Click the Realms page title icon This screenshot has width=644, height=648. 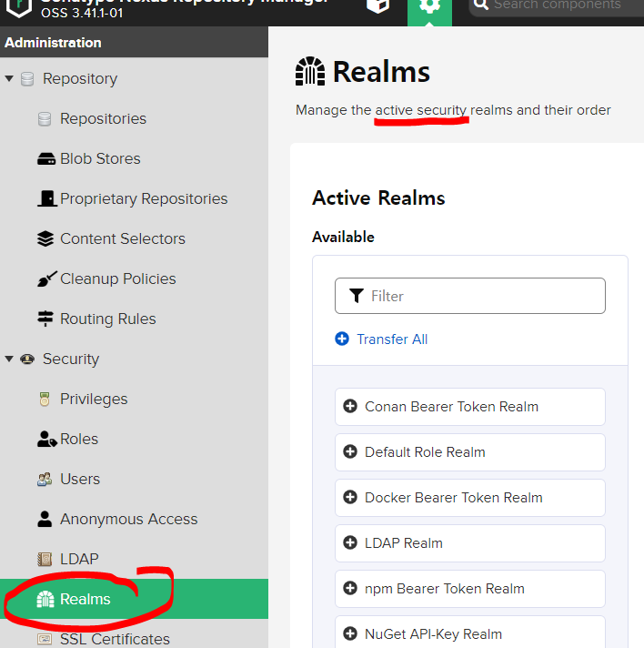[310, 71]
